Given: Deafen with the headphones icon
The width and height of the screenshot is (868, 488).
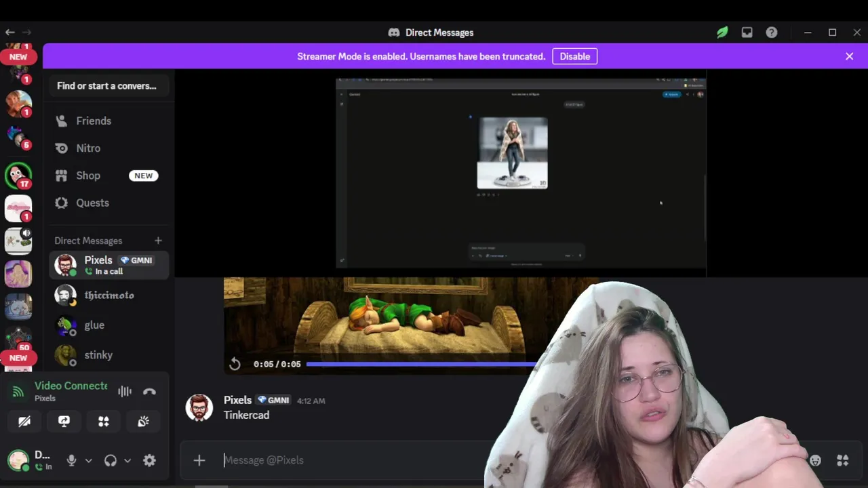Looking at the screenshot, I should (x=111, y=460).
